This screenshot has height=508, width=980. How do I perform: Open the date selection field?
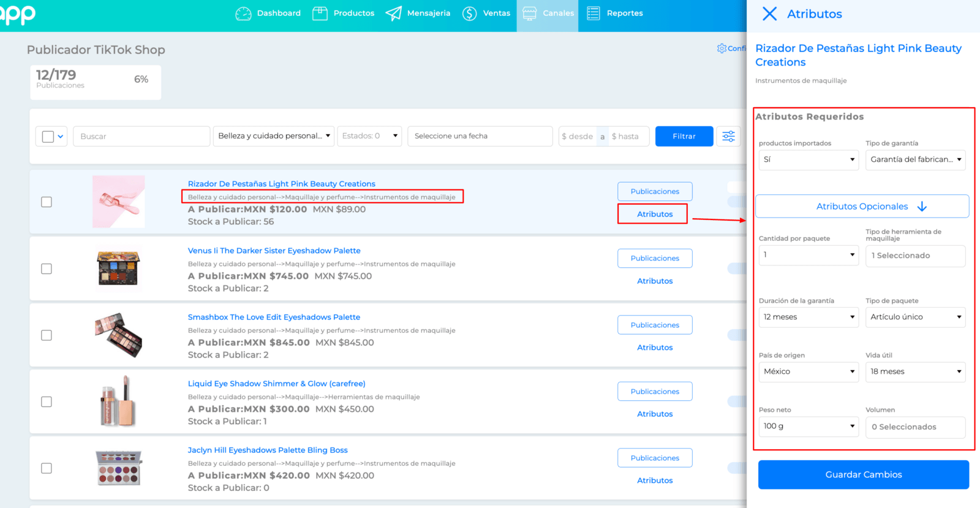coord(480,136)
